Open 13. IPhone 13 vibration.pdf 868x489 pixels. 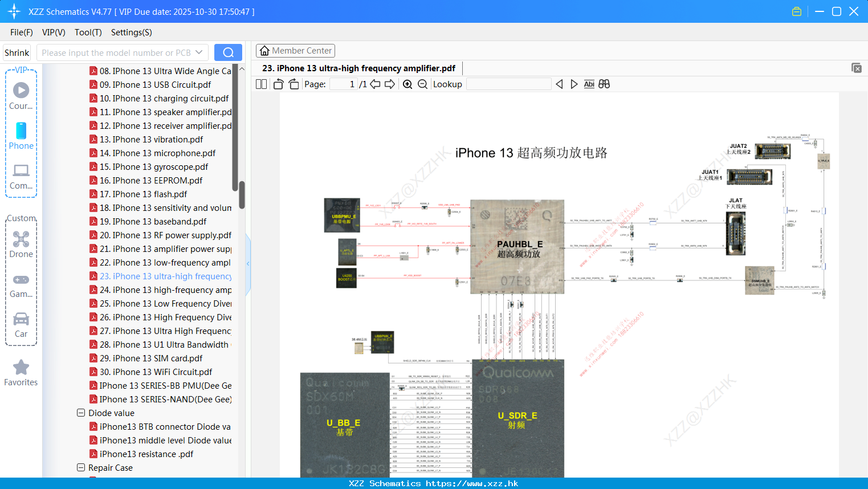click(146, 140)
